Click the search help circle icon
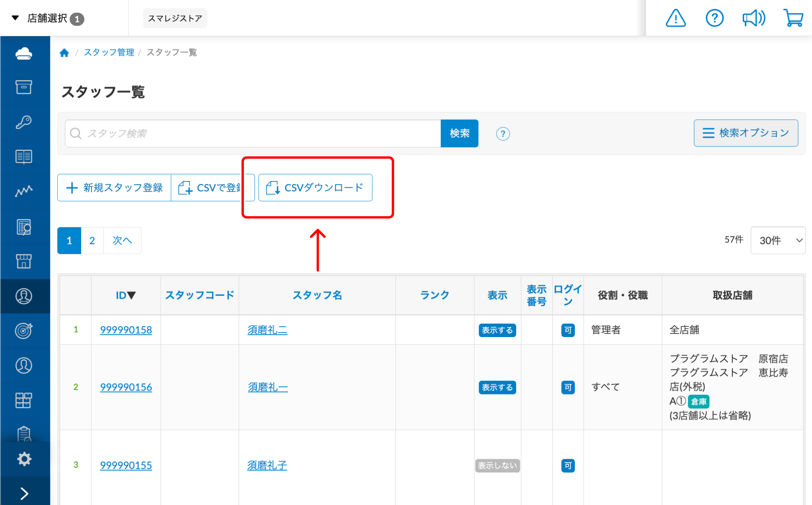The image size is (812, 505). pyautogui.click(x=502, y=134)
